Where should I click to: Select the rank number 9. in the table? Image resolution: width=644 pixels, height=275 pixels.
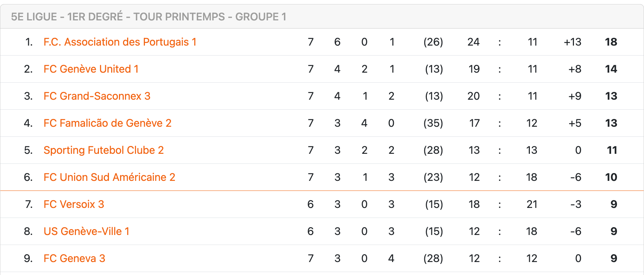[28, 258]
